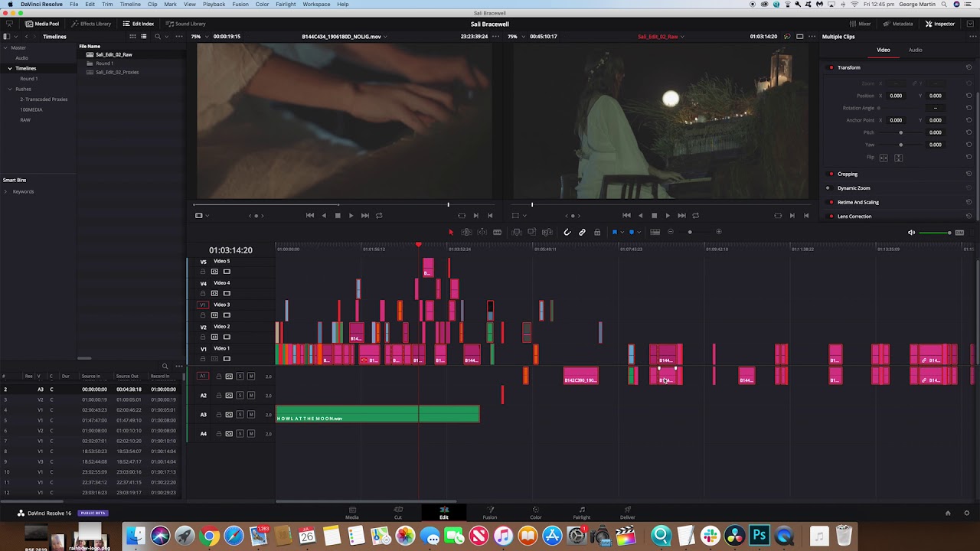Adjust the Pitch slider in Inspector
Image resolution: width=980 pixels, height=551 pixels.
(x=900, y=132)
